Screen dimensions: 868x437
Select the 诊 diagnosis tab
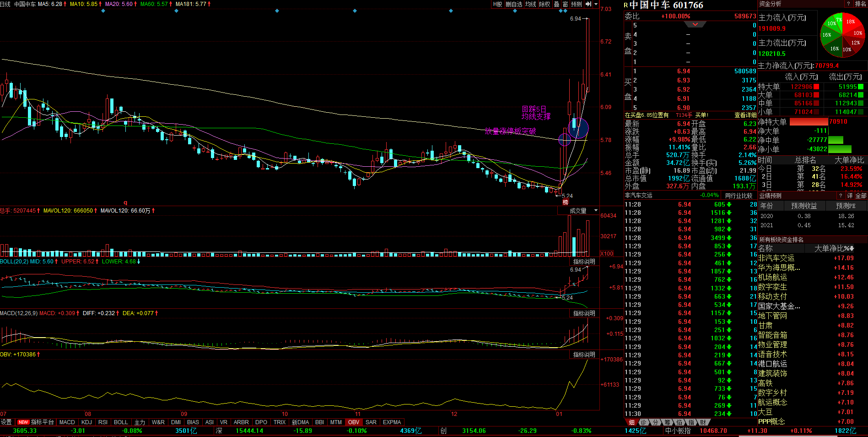644,422
